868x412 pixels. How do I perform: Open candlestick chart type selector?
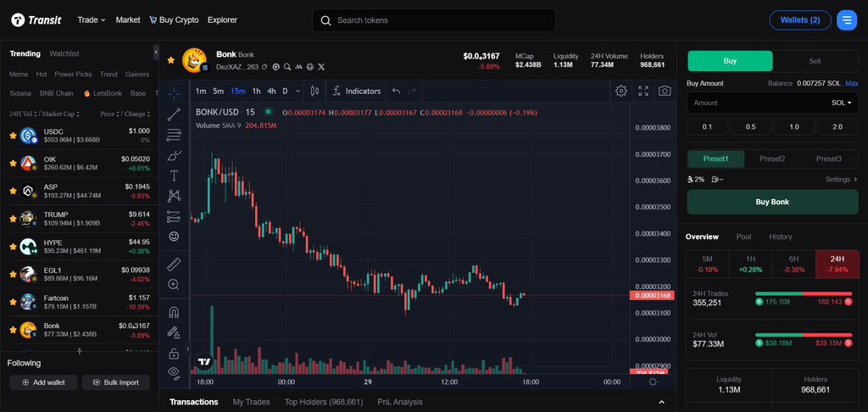click(x=315, y=91)
